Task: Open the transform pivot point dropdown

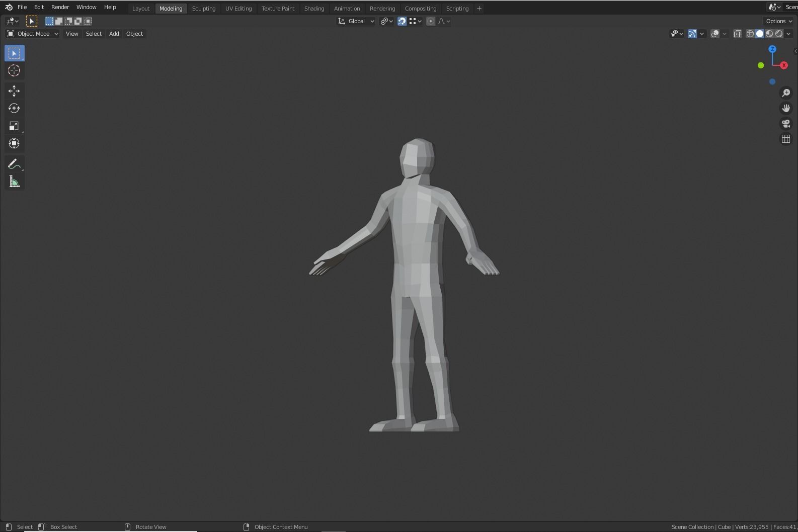Action: 386,21
